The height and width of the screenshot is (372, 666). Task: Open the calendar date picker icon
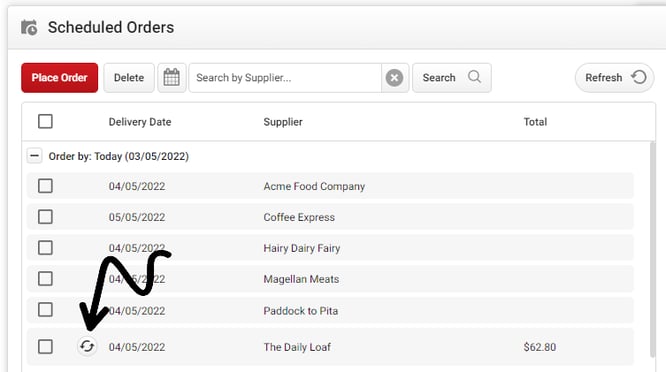(x=172, y=78)
